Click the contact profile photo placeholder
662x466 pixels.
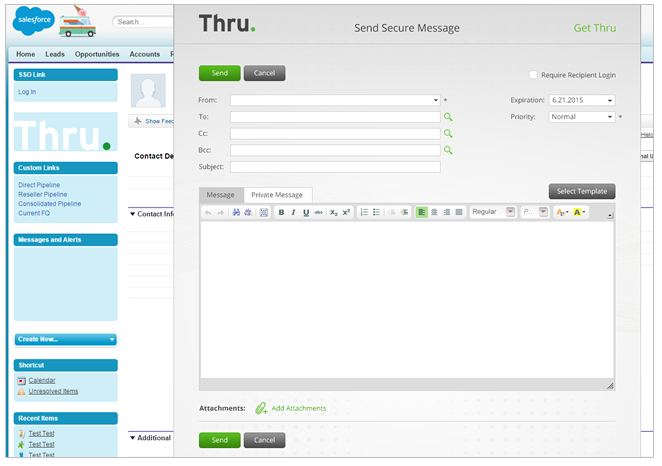click(x=148, y=91)
